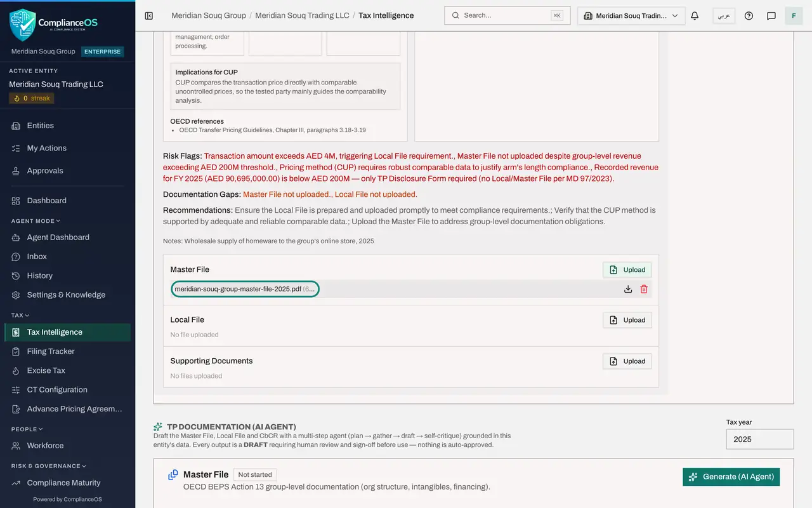Focus the search box
Image resolution: width=812 pixels, height=508 pixels.
tap(507, 16)
